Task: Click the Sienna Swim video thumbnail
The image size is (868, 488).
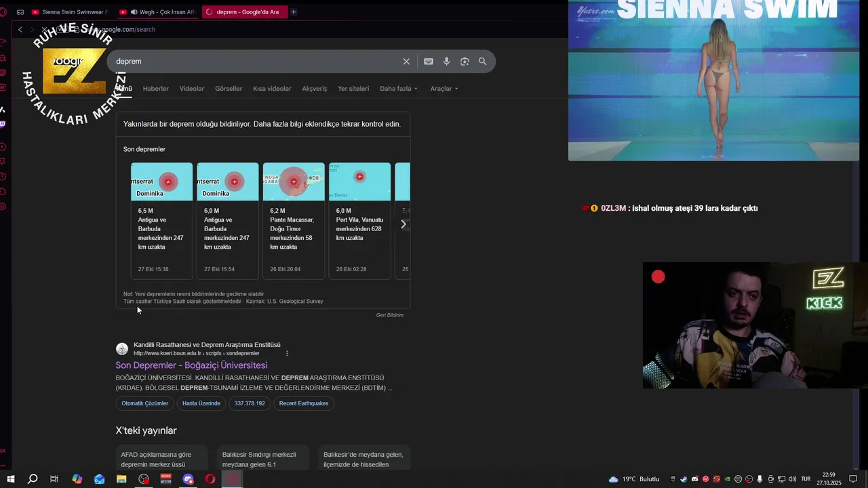Action: tap(713, 80)
